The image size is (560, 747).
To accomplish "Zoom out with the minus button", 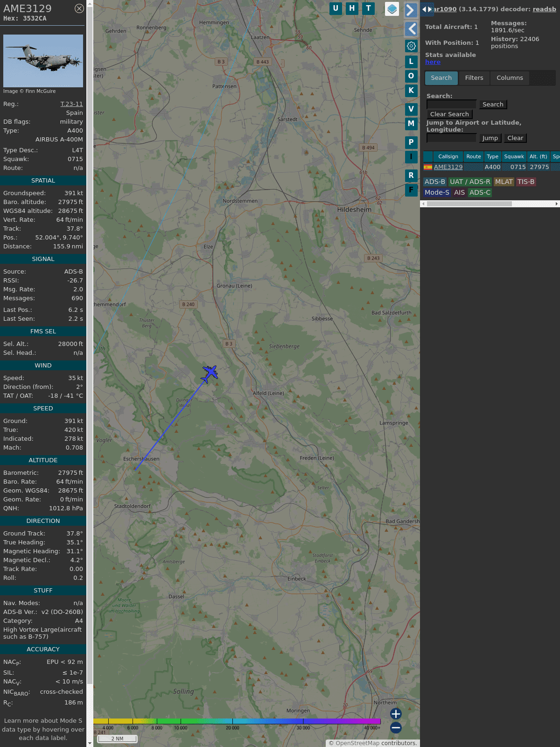I will coord(396,727).
